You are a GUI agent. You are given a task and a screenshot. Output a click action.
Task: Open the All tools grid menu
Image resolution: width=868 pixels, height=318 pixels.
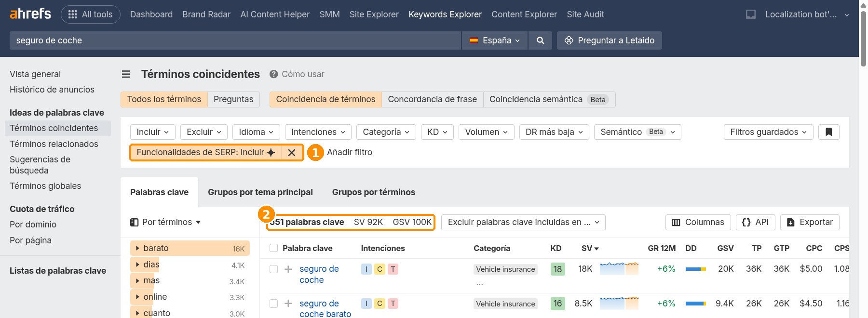pyautogui.click(x=91, y=14)
